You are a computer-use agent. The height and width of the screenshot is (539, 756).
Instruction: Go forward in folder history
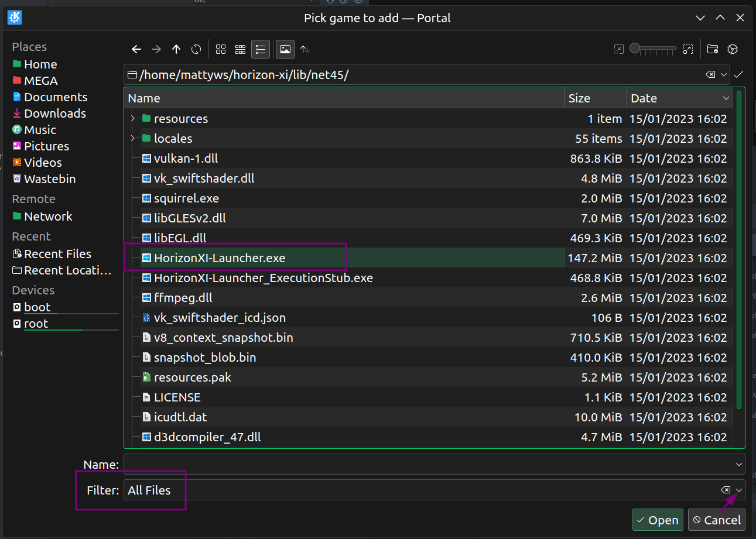pyautogui.click(x=156, y=49)
